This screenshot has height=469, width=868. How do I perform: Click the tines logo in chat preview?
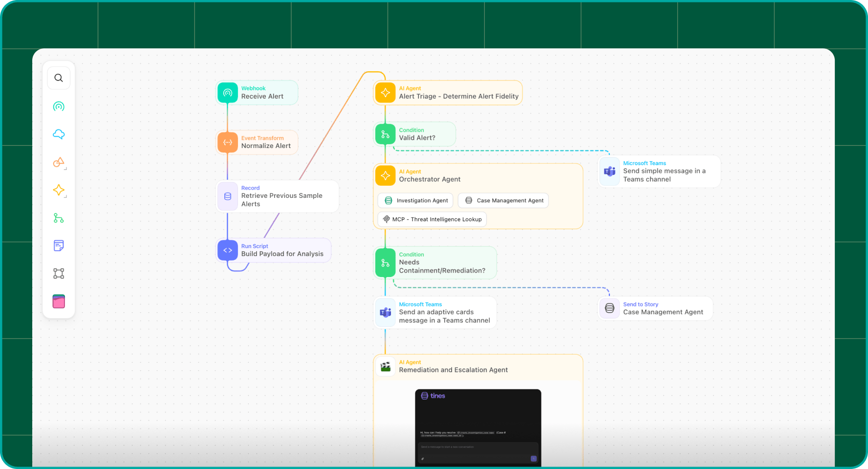434,396
